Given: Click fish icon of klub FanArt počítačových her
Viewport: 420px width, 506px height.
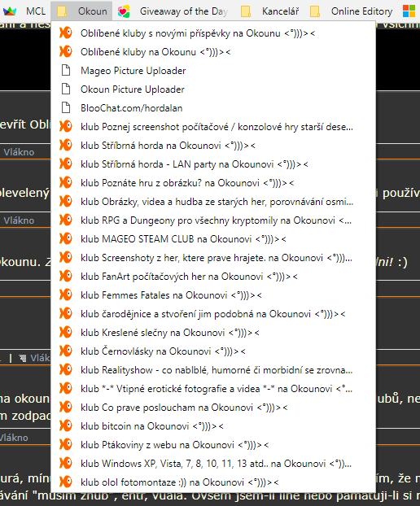Looking at the screenshot, I should [x=66, y=277].
